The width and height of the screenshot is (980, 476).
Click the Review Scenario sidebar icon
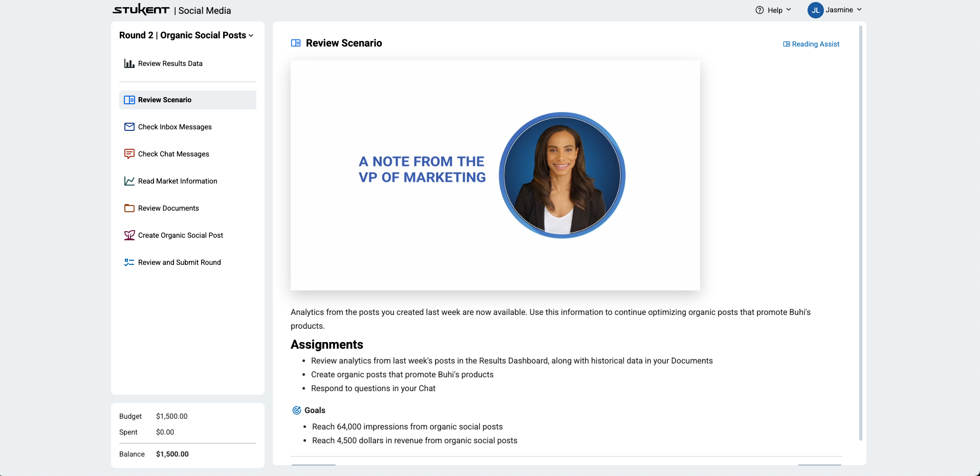[x=129, y=100]
